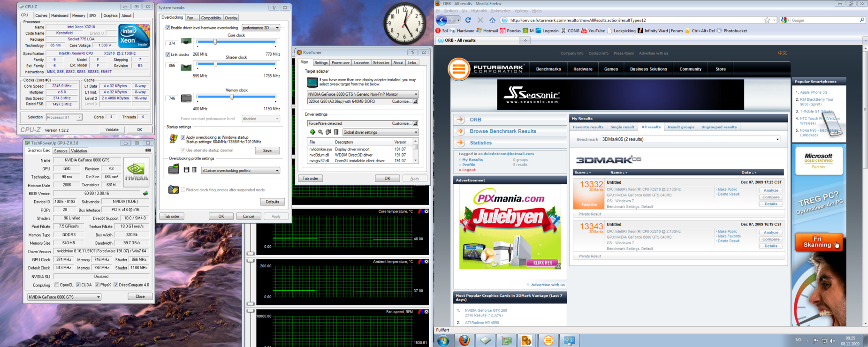This screenshot has width=868, height=347.
Task: Click Close button in GPU-Z
Action: [x=140, y=296]
